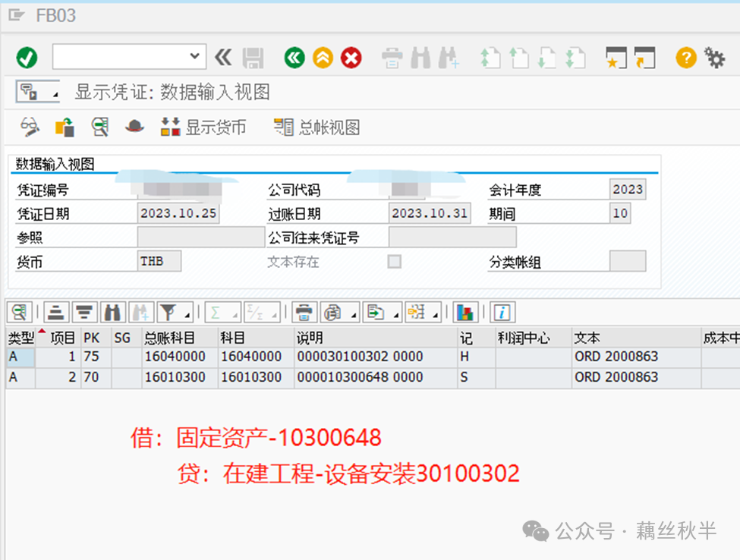Click the 显示货币 button

[203, 127]
